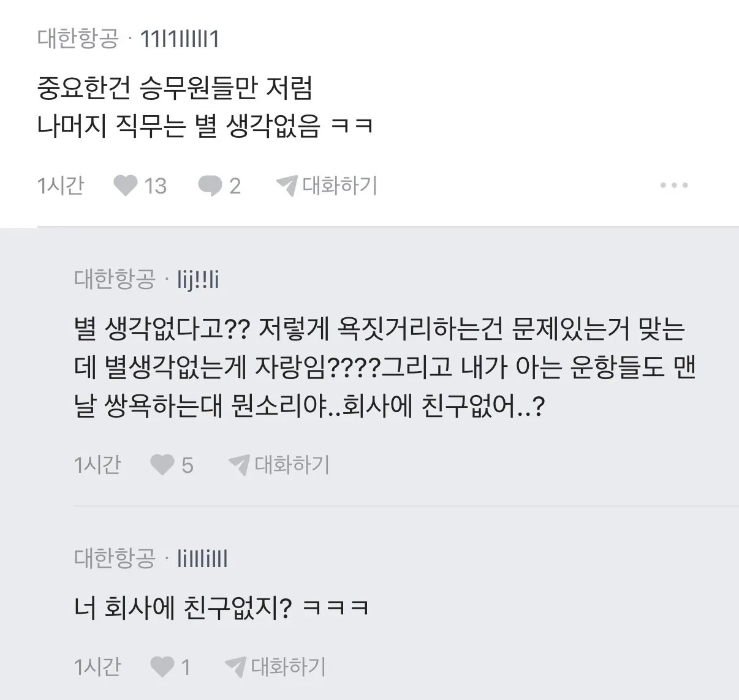Like the reply that has 5 hearts
The width and height of the screenshot is (739, 700).
pyautogui.click(x=163, y=465)
